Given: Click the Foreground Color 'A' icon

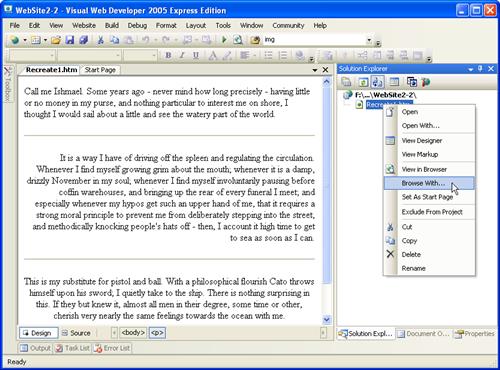Looking at the screenshot, I should (212, 55).
